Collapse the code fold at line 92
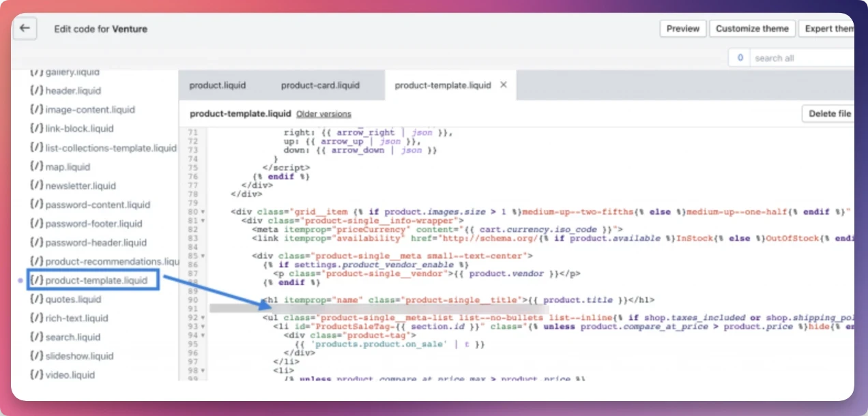The image size is (868, 416). pyautogui.click(x=203, y=318)
